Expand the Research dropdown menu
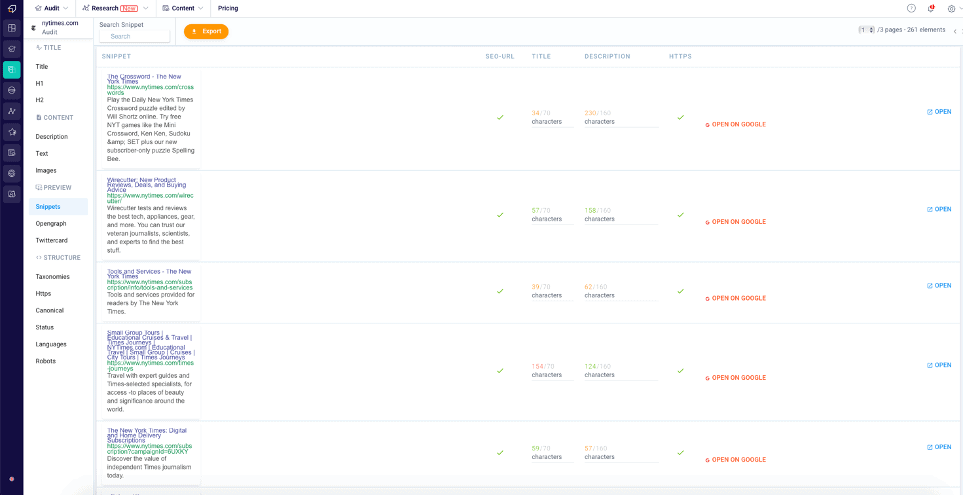 pyautogui.click(x=115, y=9)
